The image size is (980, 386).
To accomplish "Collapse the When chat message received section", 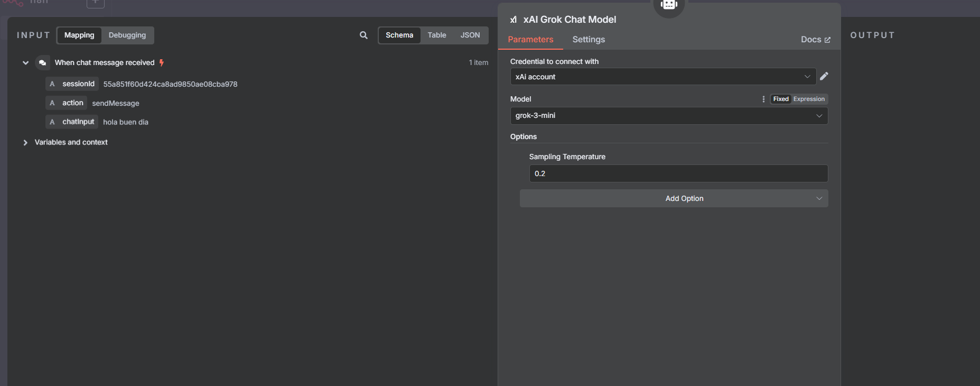I will coord(25,62).
